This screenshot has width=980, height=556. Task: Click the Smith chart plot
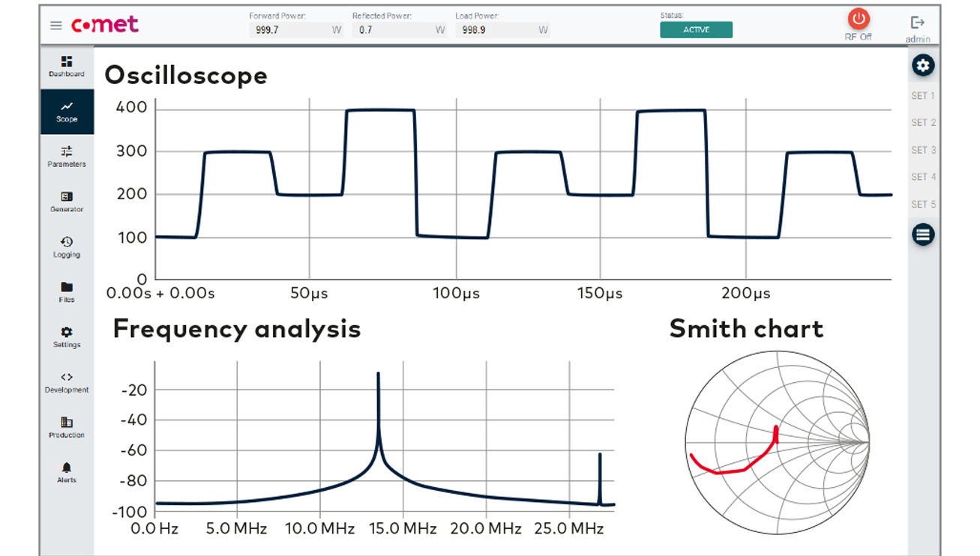tap(778, 444)
